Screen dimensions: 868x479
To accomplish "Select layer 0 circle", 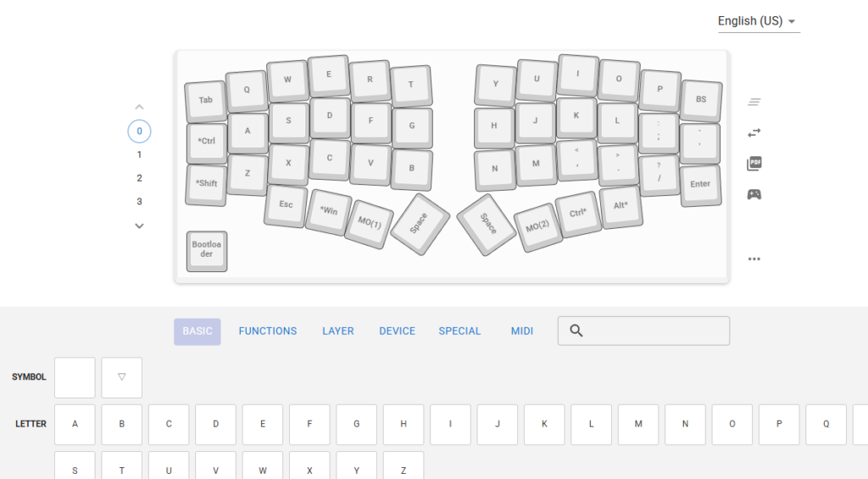I will (x=139, y=131).
